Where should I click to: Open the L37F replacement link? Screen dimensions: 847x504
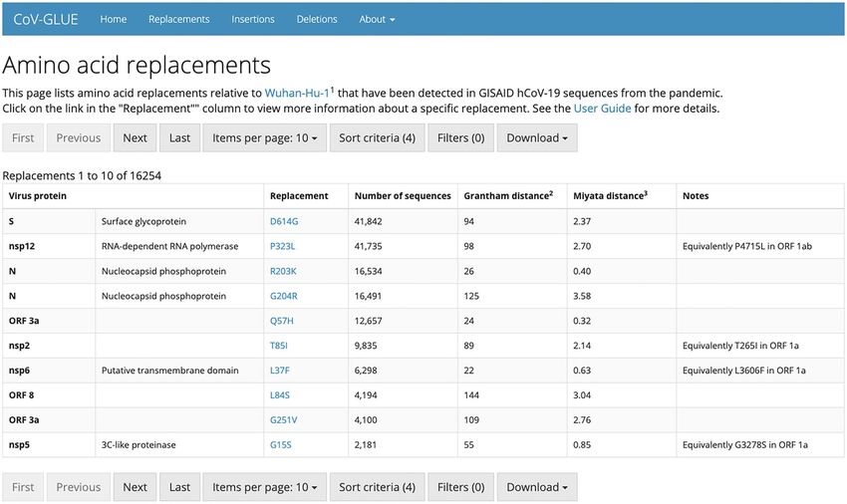[280, 371]
